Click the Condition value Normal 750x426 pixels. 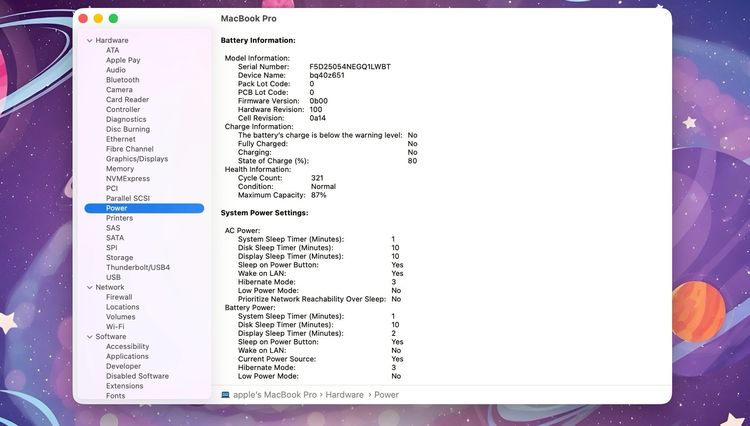tap(323, 186)
